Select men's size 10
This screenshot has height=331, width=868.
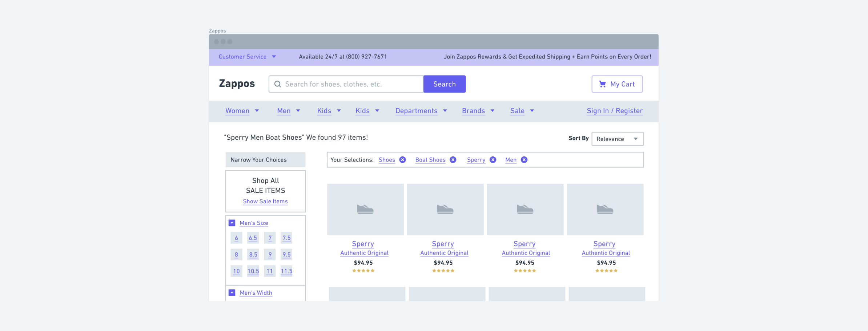236,271
